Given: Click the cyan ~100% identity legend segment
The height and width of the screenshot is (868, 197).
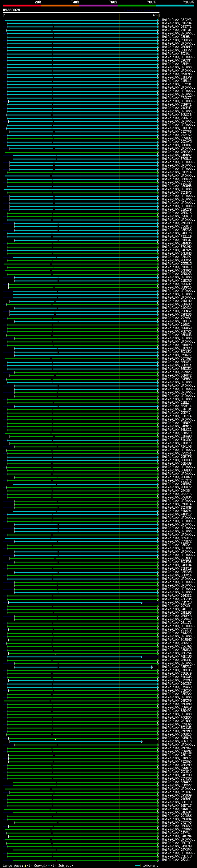Looking at the screenshot, I should click(175, 6).
